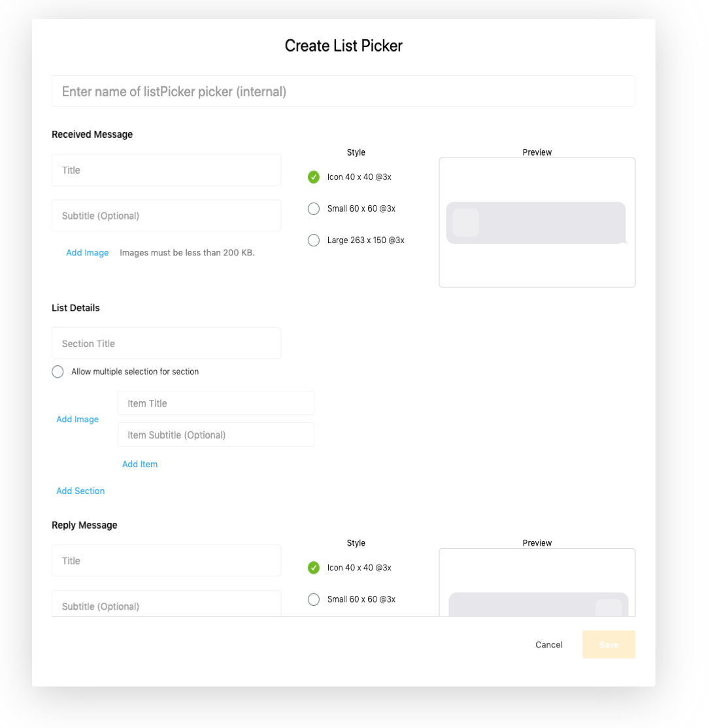Focus the Reply Message Title field
The image size is (719, 728).
click(x=166, y=561)
